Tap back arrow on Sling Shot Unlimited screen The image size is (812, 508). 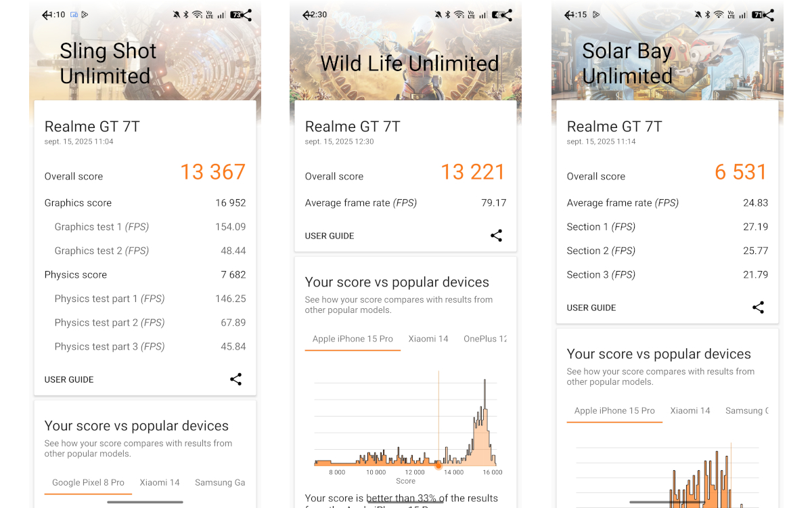pos(46,15)
